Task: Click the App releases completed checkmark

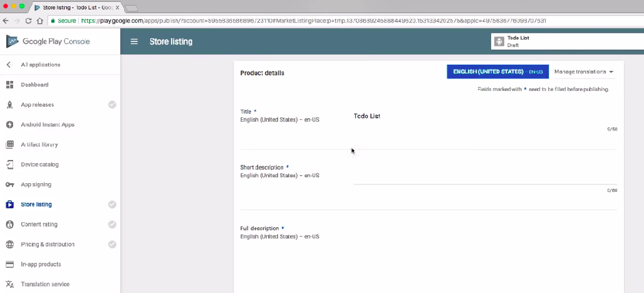Action: (112, 105)
